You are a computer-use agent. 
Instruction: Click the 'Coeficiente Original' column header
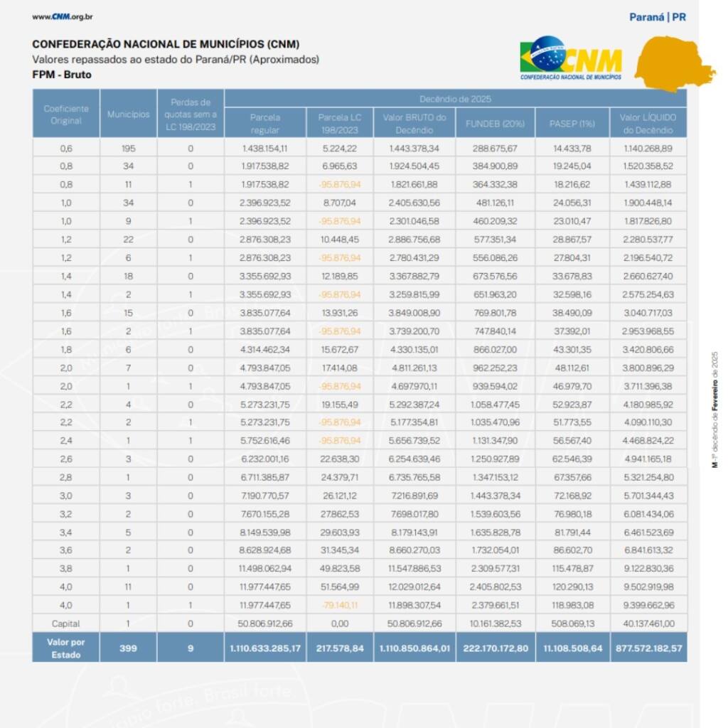(66, 114)
